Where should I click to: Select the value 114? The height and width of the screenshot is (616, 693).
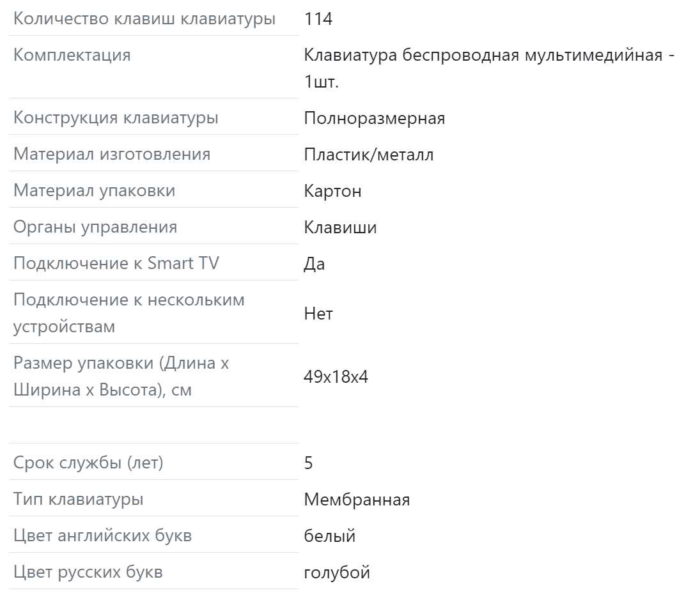point(318,19)
